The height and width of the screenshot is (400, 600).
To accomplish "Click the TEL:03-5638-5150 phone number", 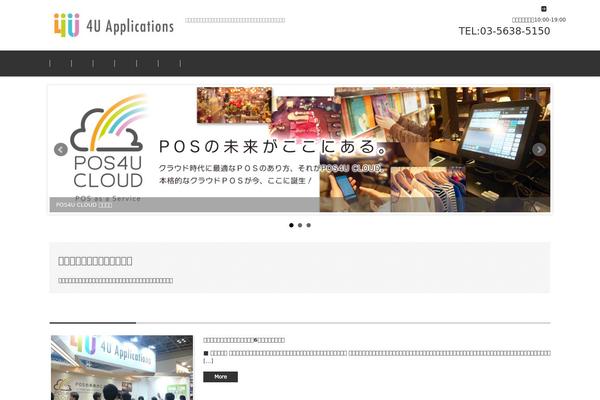I will 504,31.
